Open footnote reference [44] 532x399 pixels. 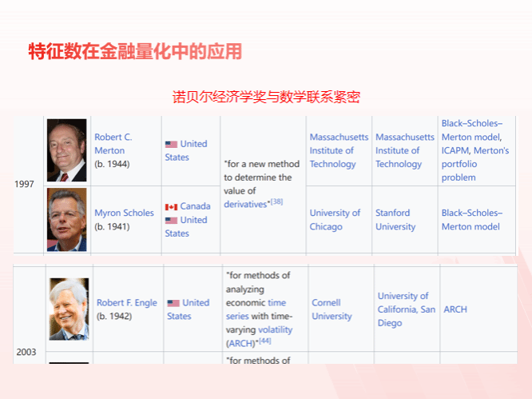click(x=264, y=340)
